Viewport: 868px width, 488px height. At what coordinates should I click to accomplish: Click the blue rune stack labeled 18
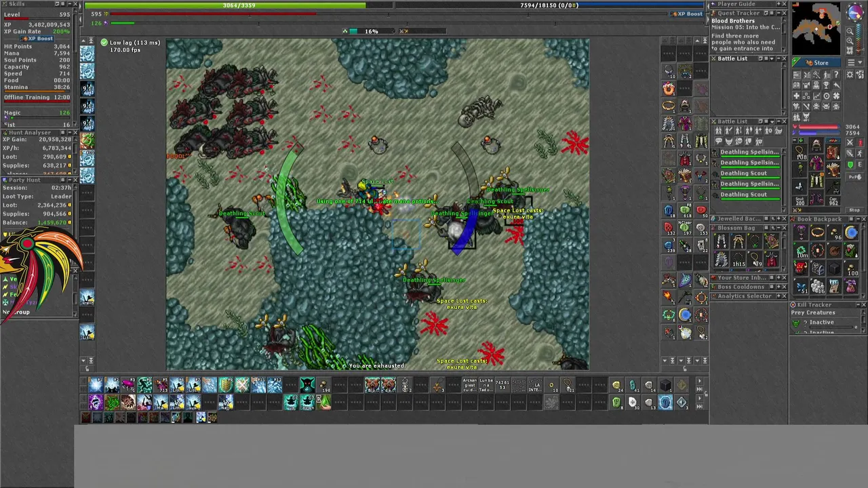coord(668,210)
